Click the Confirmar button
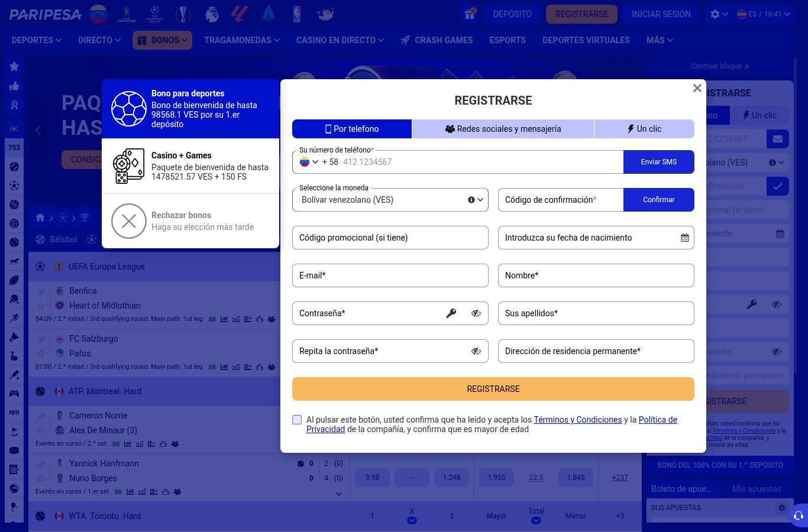The width and height of the screenshot is (808, 532). pos(659,200)
